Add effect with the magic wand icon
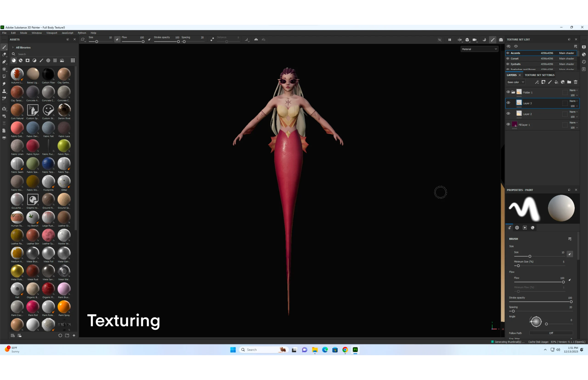 click(537, 82)
